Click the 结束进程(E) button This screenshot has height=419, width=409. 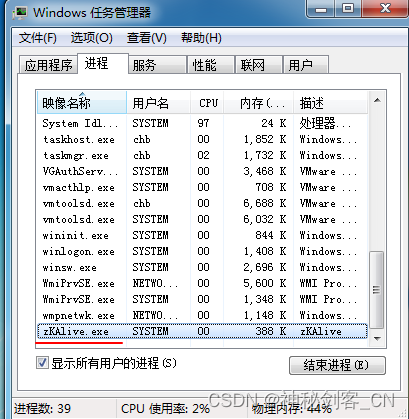pos(337,365)
